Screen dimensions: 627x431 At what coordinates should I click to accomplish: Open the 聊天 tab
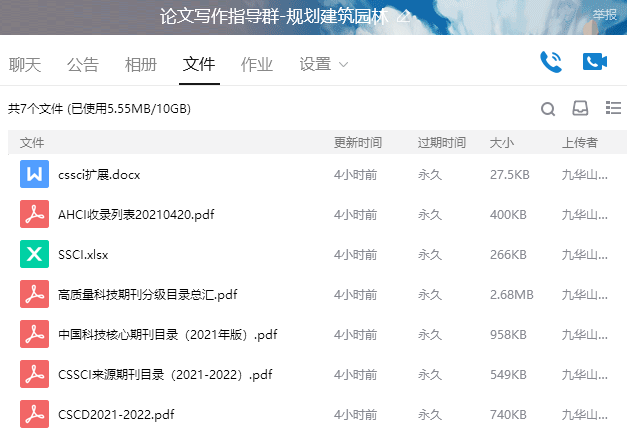25,65
